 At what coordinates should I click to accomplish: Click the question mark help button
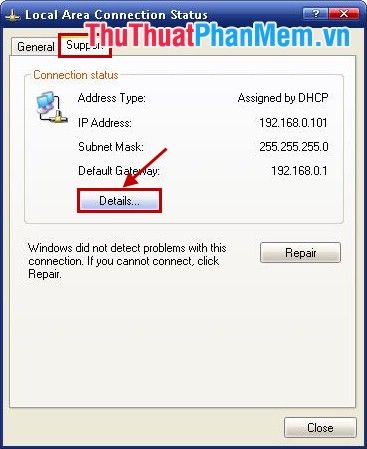click(x=316, y=14)
